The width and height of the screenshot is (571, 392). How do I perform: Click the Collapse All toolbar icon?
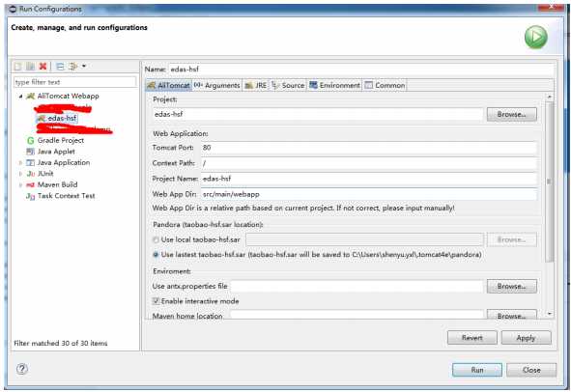coord(60,67)
